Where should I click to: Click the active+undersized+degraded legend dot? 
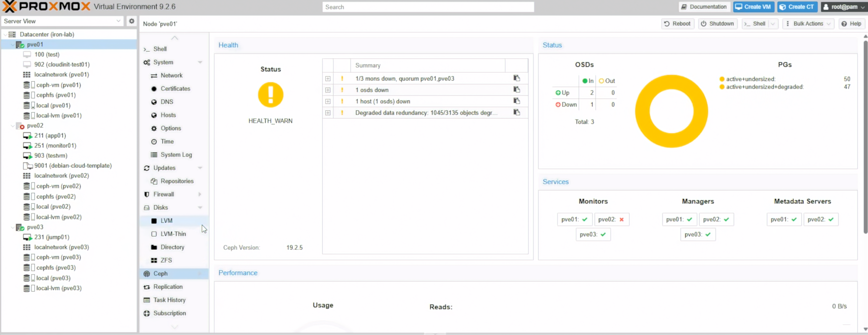point(722,87)
